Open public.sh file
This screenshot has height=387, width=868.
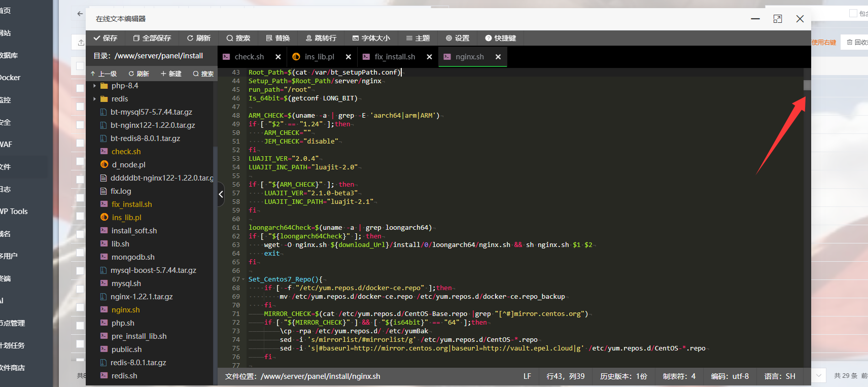tap(126, 349)
